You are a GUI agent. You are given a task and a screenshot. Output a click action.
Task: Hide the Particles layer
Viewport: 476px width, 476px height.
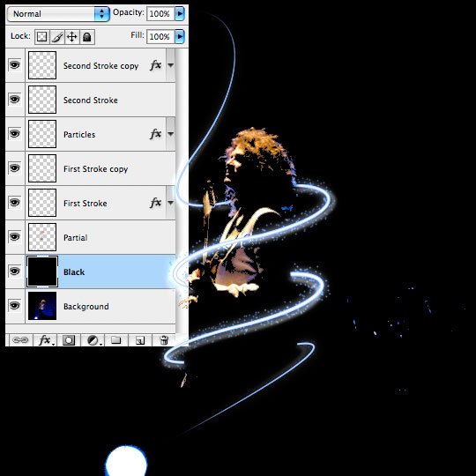click(x=15, y=134)
